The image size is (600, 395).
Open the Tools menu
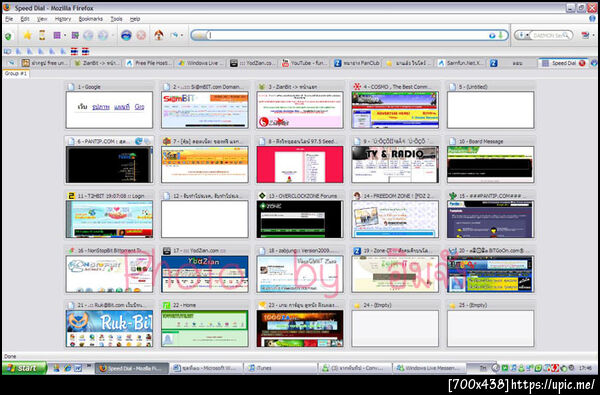click(116, 19)
